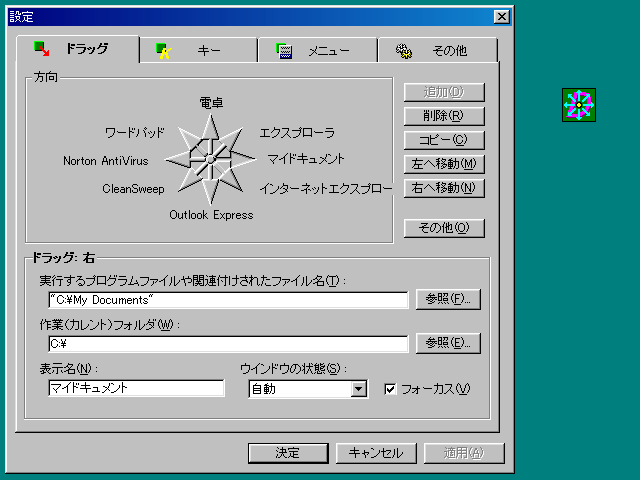Switch to the キー tab
This screenshot has height=480, width=640.
pos(198,51)
